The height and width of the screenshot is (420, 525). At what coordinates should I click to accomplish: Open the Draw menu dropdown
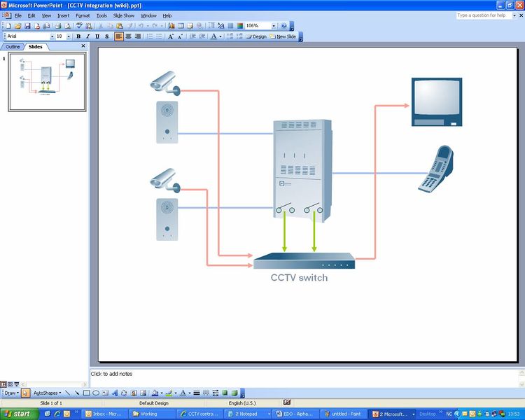11,393
